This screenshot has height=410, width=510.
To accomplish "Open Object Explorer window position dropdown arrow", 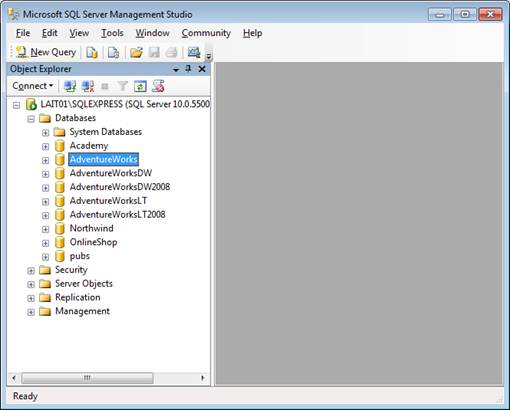I will click(176, 69).
